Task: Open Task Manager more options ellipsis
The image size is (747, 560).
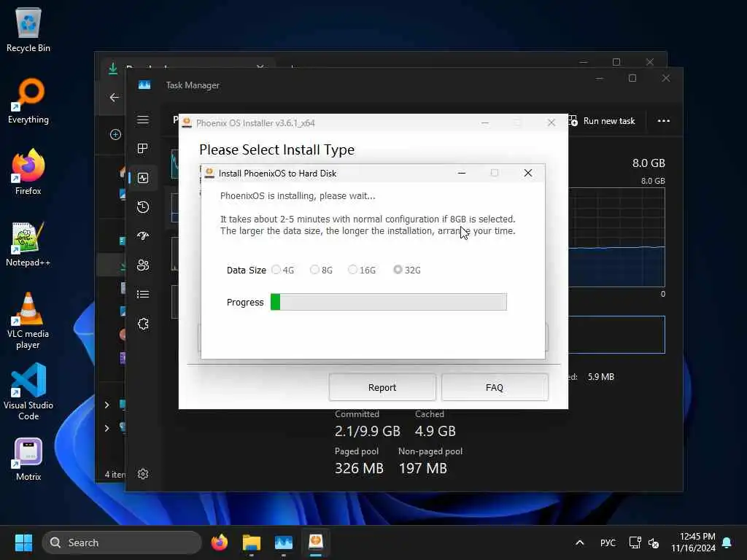Action: point(664,121)
